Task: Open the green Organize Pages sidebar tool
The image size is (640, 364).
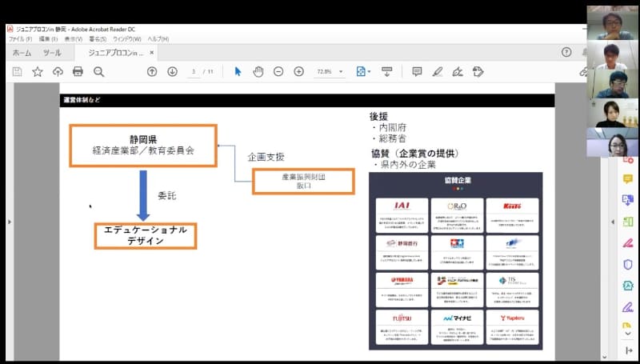Action: tap(628, 221)
